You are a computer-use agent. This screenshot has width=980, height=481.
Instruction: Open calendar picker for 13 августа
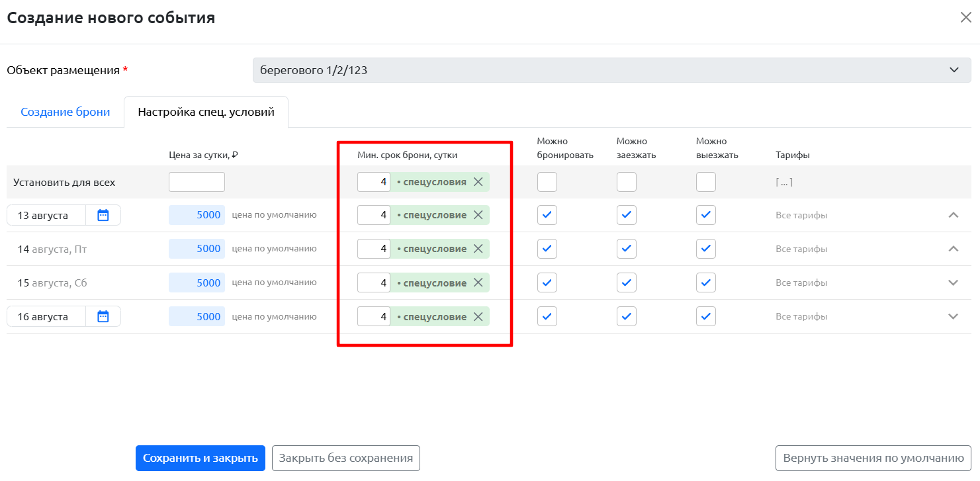click(103, 215)
